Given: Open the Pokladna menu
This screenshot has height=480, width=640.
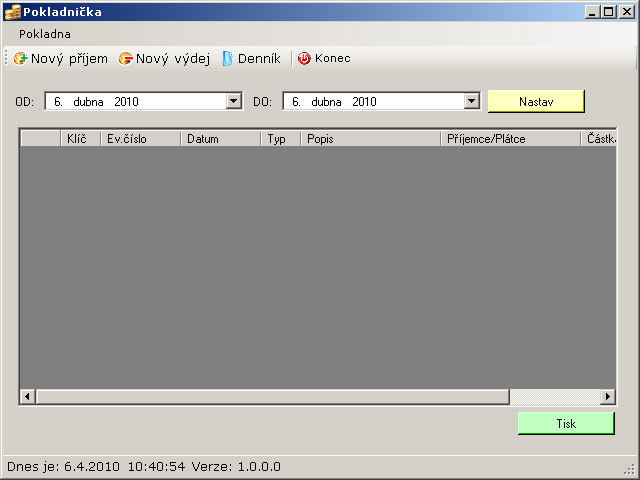Looking at the screenshot, I should [45, 34].
